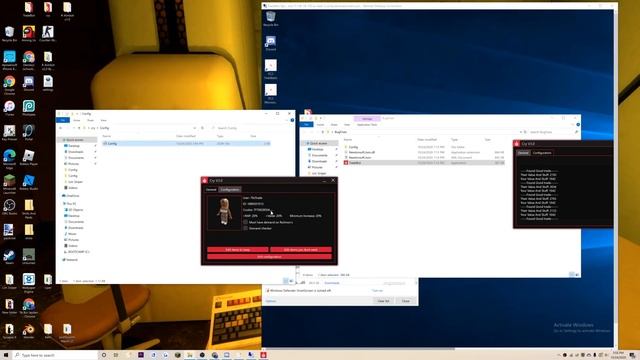
Task: Select the Recycle Bin on the local desktop
Action: [x=9, y=33]
